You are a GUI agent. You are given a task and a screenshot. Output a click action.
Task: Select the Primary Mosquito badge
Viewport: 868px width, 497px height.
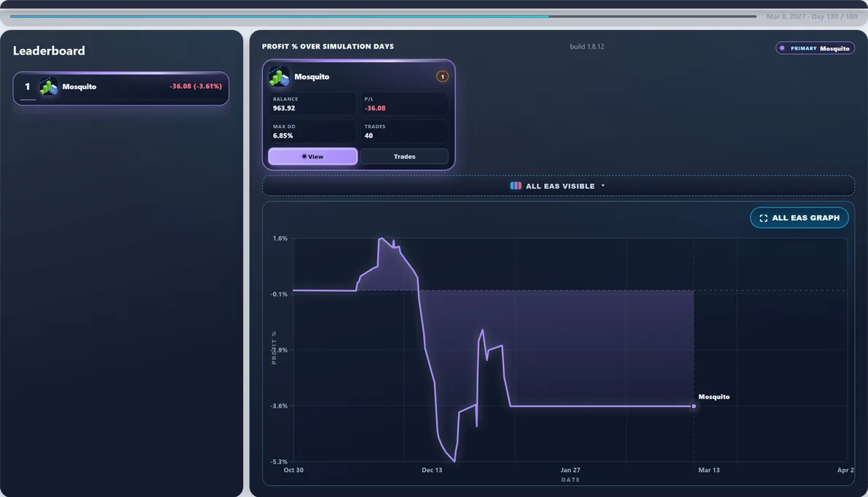coord(815,48)
